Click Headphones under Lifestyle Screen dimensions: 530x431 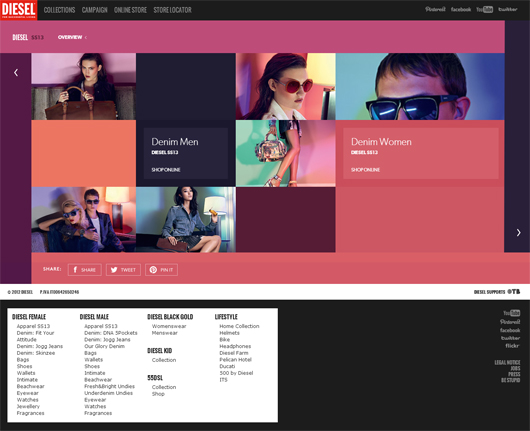pos(235,346)
